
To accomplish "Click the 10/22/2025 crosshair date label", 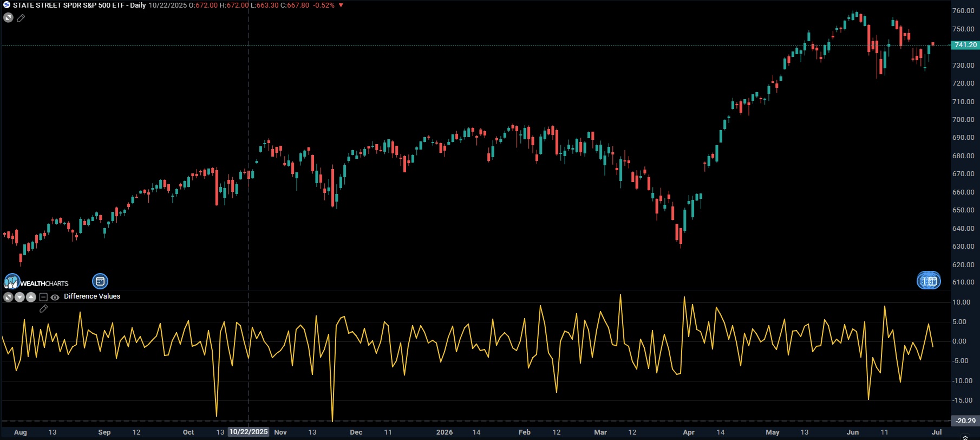I will [249, 432].
